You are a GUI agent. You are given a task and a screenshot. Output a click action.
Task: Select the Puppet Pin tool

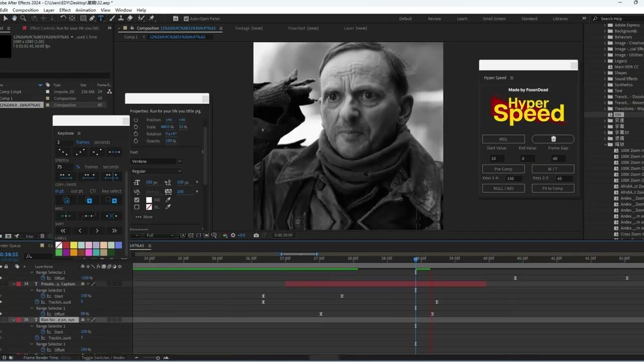(x=151, y=18)
